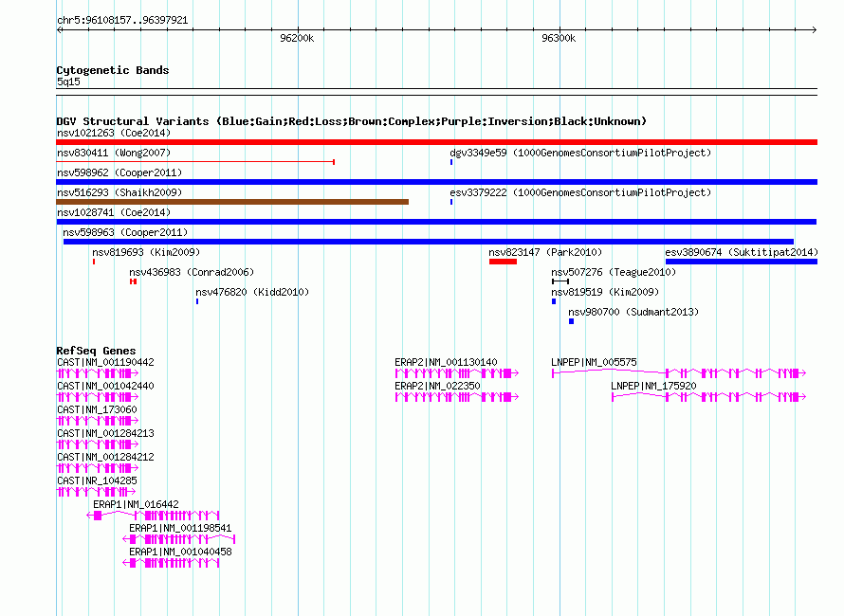Click the nsv598963 (Cooper2011) label
The image size is (844, 616).
click(125, 232)
